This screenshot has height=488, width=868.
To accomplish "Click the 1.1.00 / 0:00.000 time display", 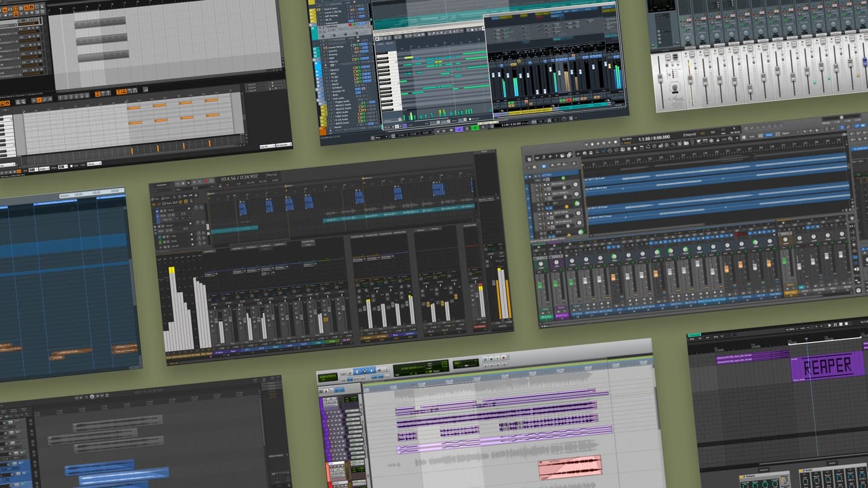I will coord(653,137).
